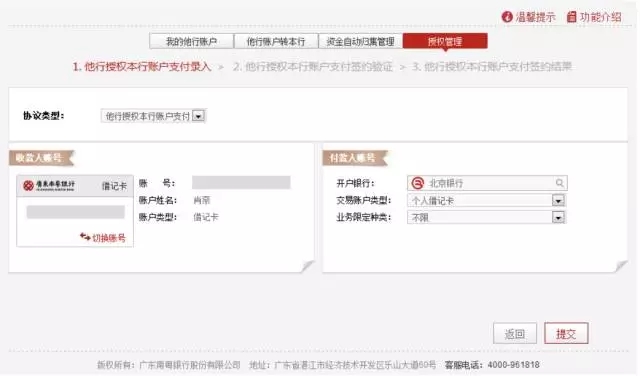Click the search magnifier in 开户银行 field
This screenshot has width=640, height=376.
[560, 183]
